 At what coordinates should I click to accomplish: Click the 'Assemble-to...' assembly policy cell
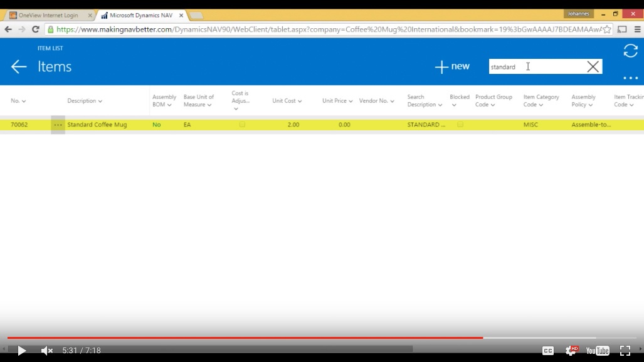(591, 125)
